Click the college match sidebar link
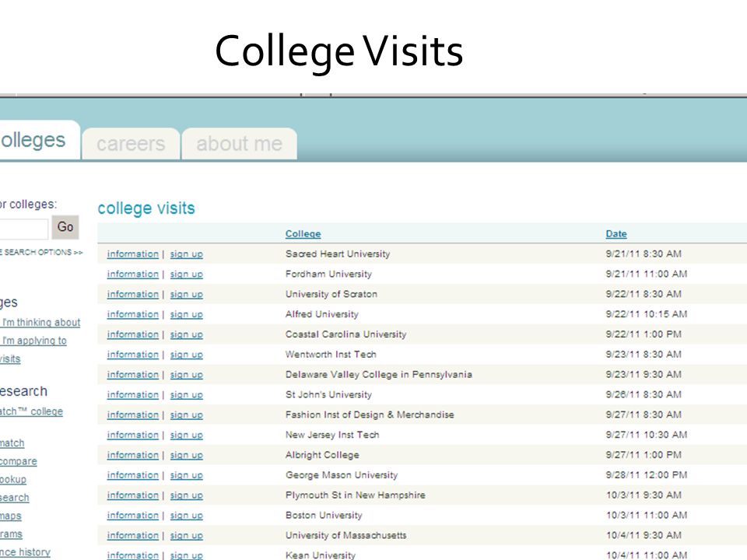This screenshot has width=747, height=560. pyautogui.click(x=12, y=443)
